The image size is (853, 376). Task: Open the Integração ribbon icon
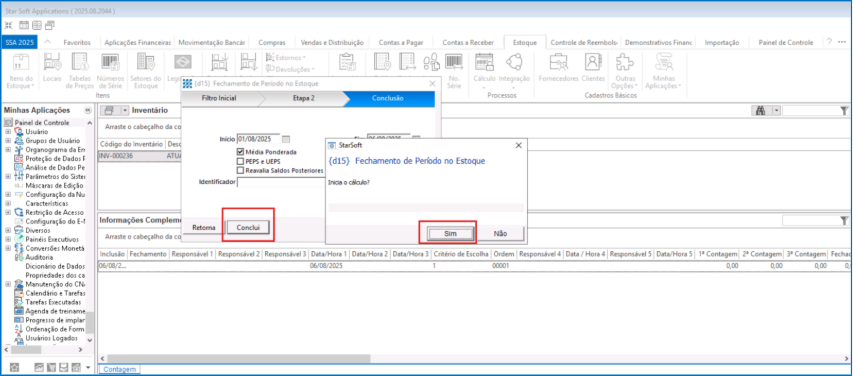point(514,71)
